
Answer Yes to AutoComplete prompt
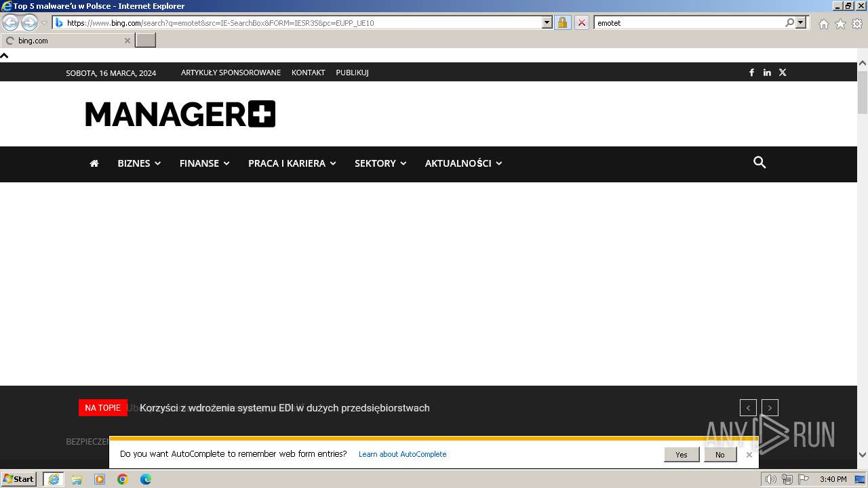(682, 455)
